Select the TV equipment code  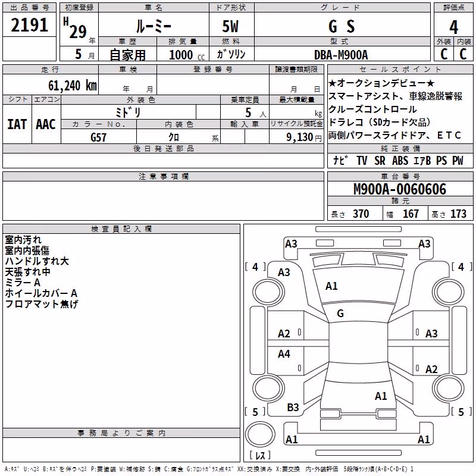coord(362,160)
